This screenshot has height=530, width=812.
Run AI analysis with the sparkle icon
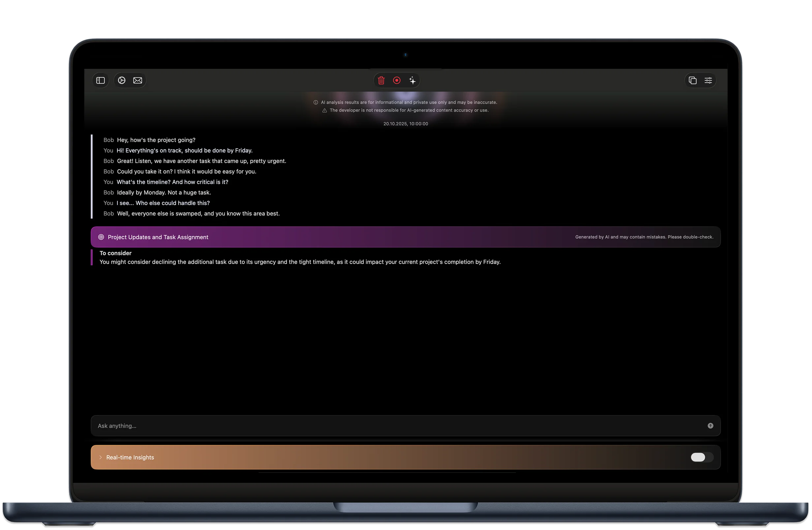pyautogui.click(x=412, y=80)
